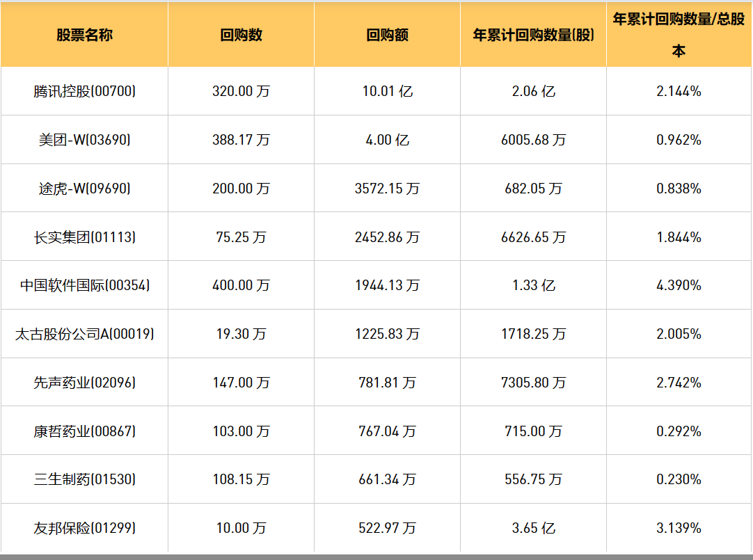Image resolution: width=753 pixels, height=560 pixels.
Task: Click the 回购数 column header
Action: point(241,35)
